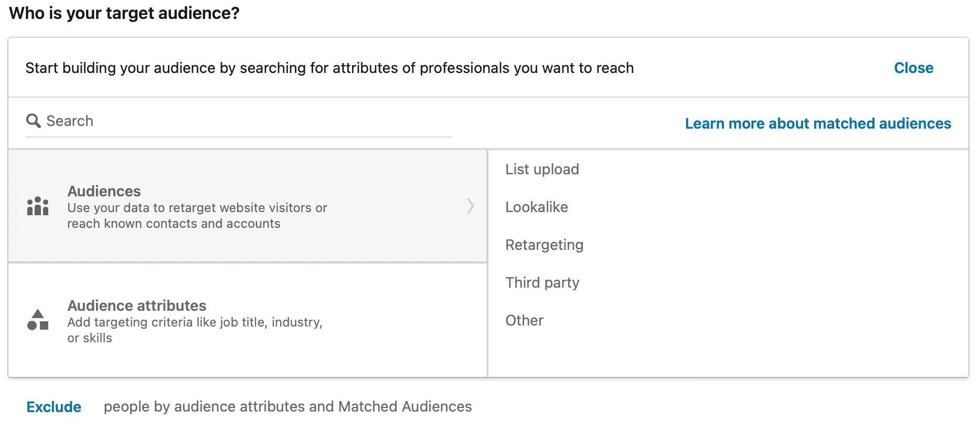Screen dimensions: 980x421
Task: Click the Audiences retarget website visitors description
Action: (x=197, y=216)
